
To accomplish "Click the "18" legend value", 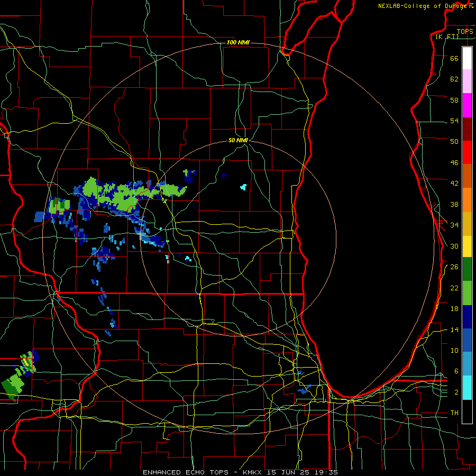I will pos(454,309).
